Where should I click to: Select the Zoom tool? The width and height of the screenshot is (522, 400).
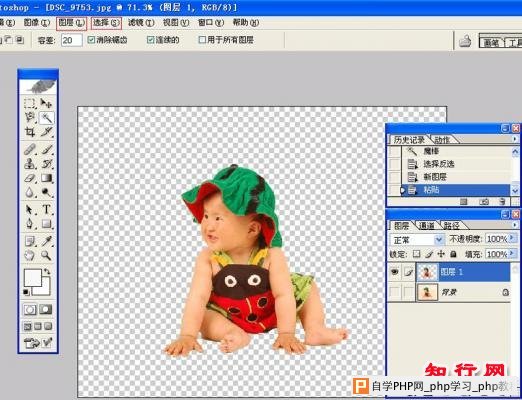coord(46,255)
